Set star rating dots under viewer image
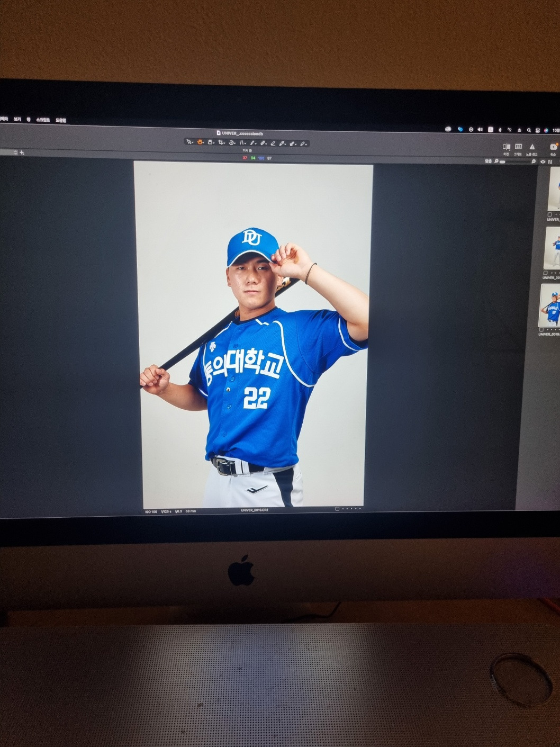Screen dimensions: 560x747 351,509
